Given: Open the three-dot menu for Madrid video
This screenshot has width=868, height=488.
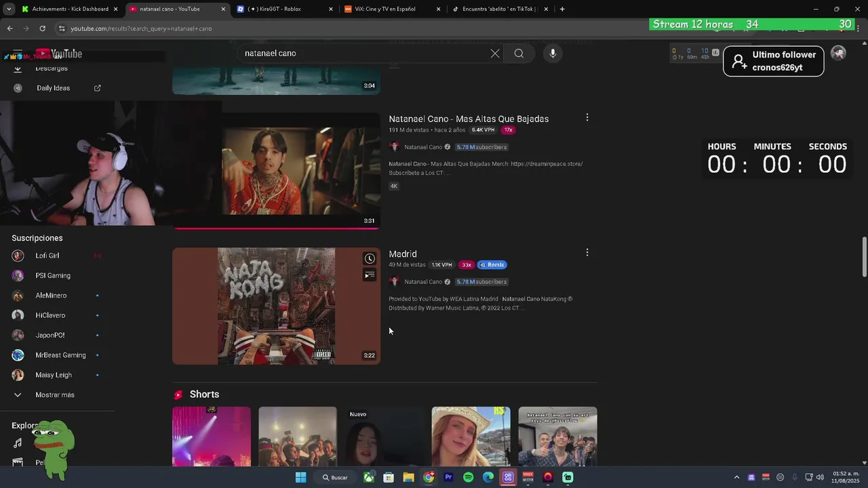Looking at the screenshot, I should (587, 252).
